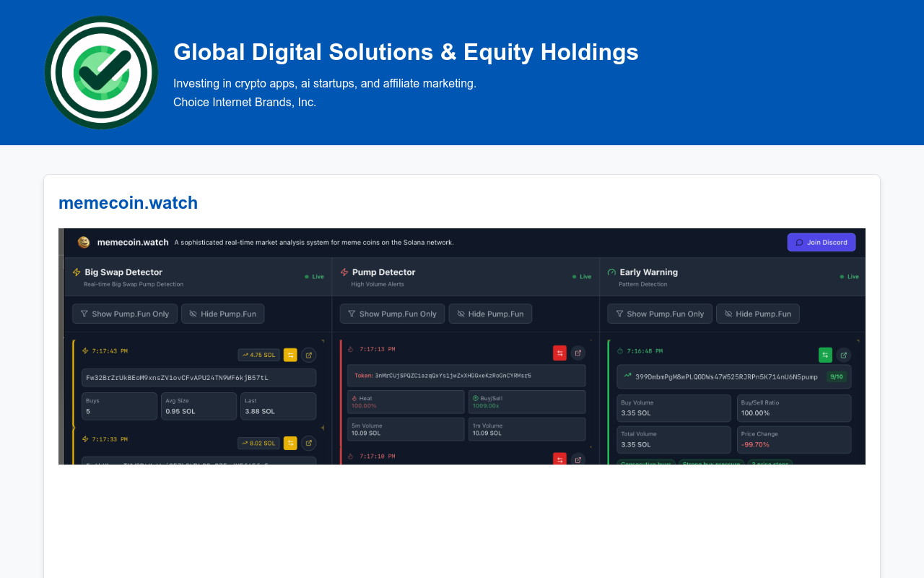Screen dimensions: 924x578
Task: Click the lightning icon next to 7:17:33 PM
Action: (85, 439)
